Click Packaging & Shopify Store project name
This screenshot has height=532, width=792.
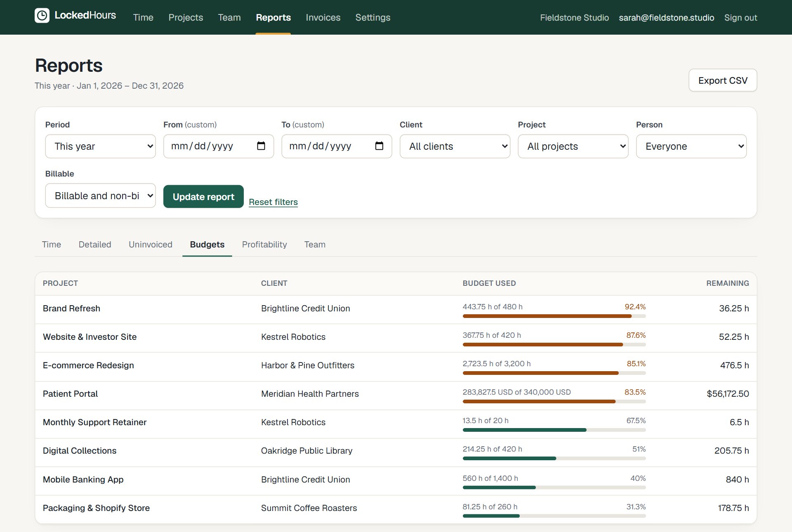point(96,508)
